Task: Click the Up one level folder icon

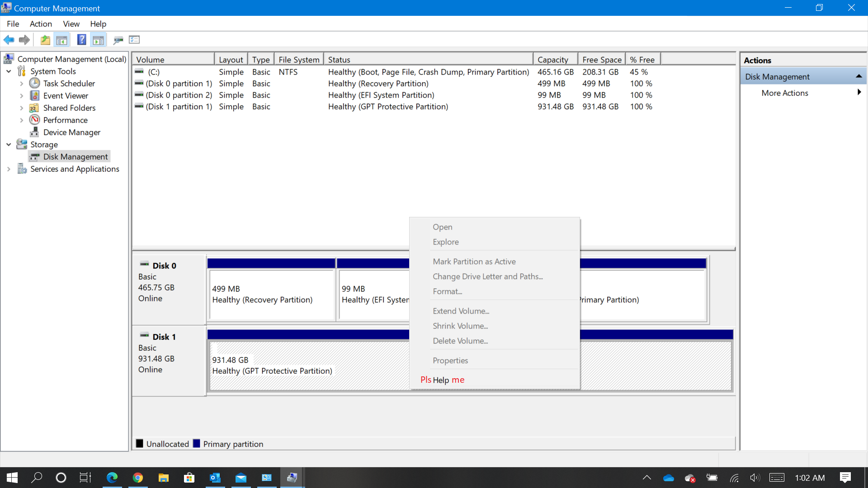Action: tap(45, 40)
